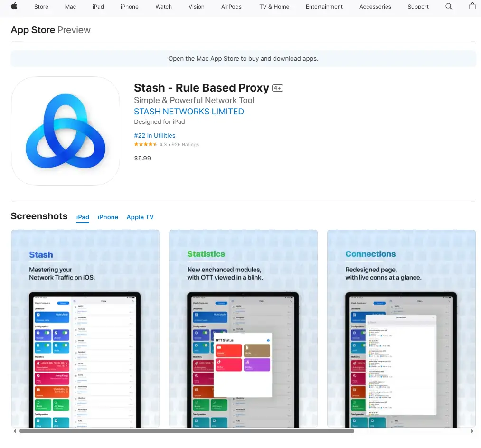Screen dimensions: 481x448
Task: Open the Store menu
Action: 41,7
